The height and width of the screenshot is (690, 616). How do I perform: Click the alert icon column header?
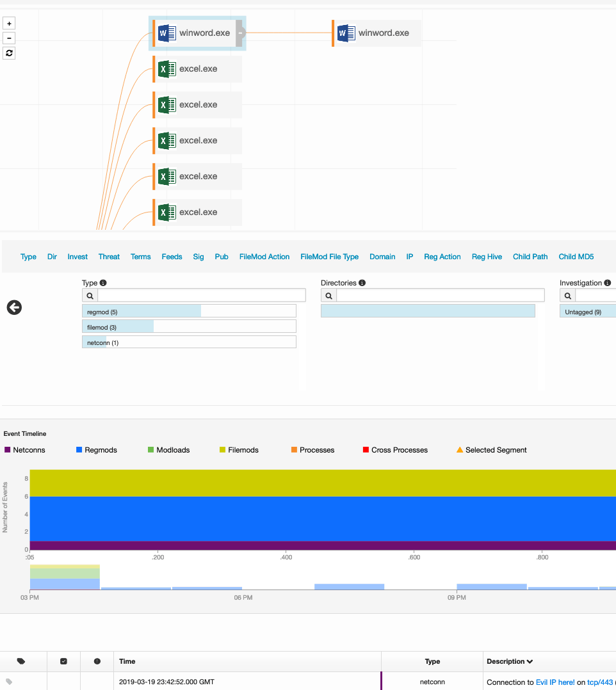(x=97, y=661)
